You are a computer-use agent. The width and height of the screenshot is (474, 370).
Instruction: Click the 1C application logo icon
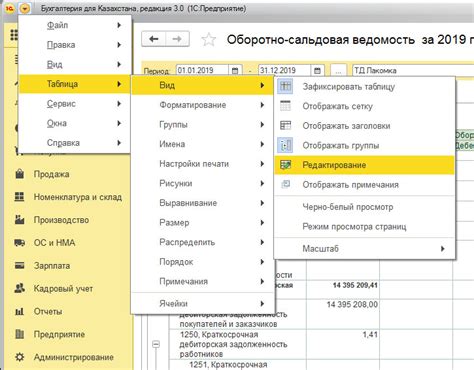point(10,9)
